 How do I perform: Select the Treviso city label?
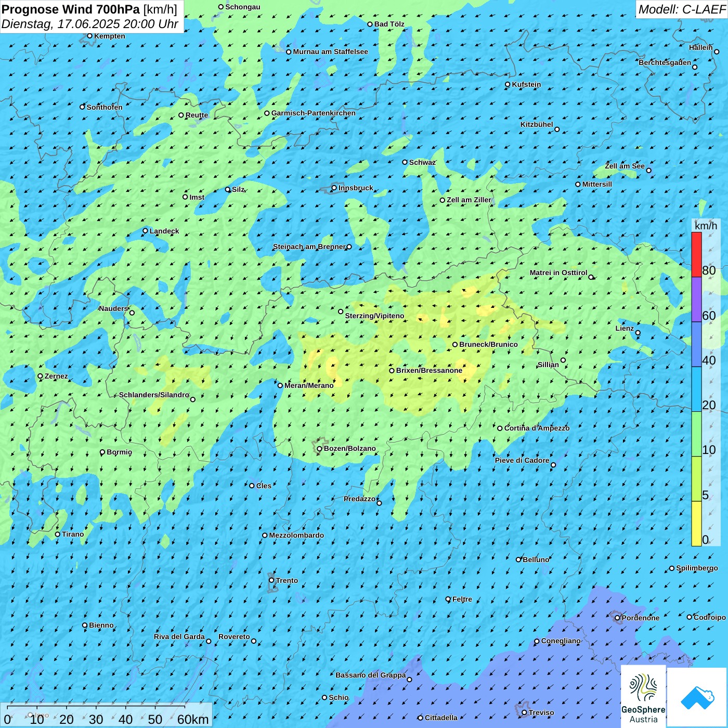pyautogui.click(x=541, y=712)
